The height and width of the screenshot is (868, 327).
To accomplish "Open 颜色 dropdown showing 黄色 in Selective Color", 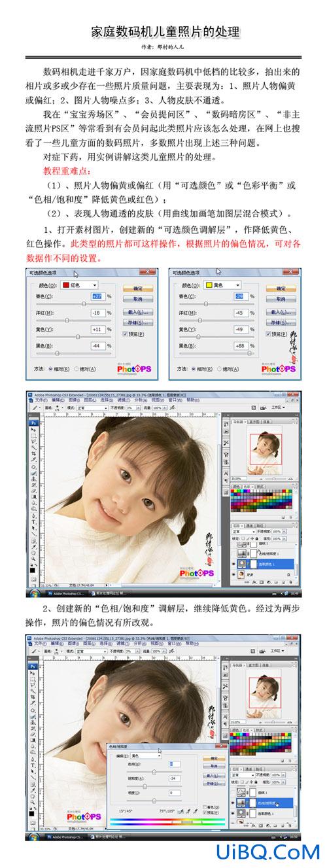I will (x=222, y=285).
